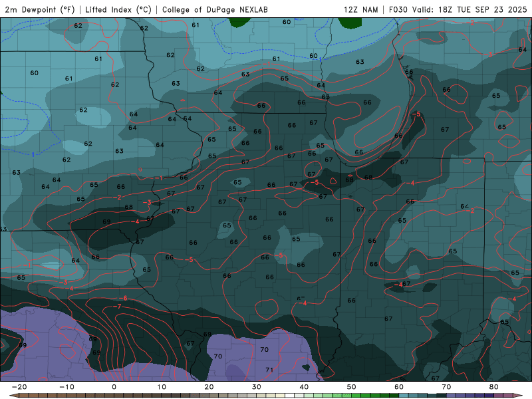Click the 0 label on color scale
This screenshot has width=532, height=399.
(114, 387)
